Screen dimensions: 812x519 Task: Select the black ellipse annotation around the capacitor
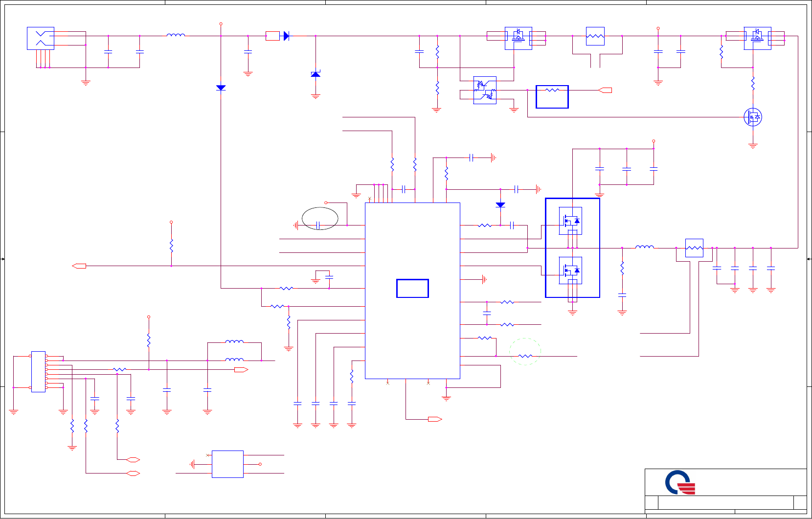[x=320, y=219]
